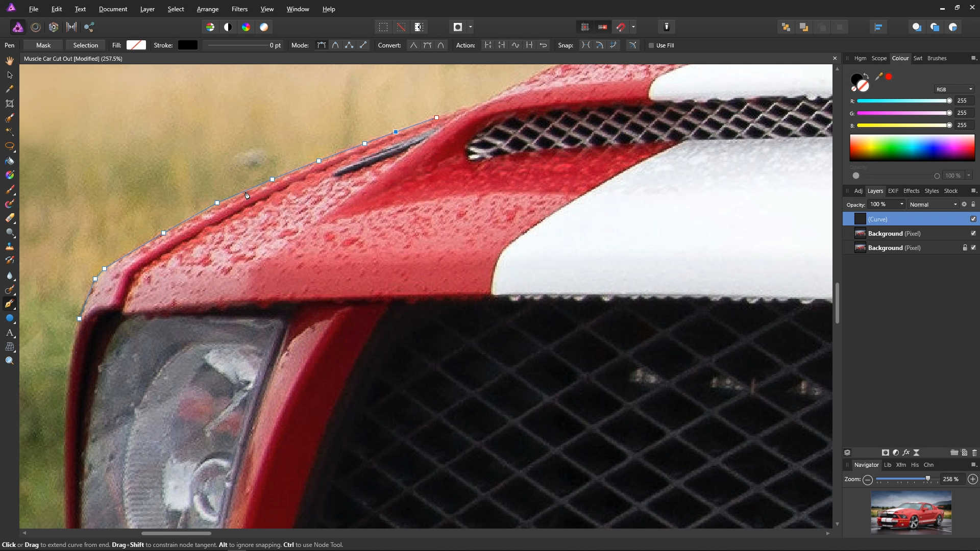This screenshot has height=551, width=980.
Task: Select the Paint Brush tool
Action: [x=9, y=190]
